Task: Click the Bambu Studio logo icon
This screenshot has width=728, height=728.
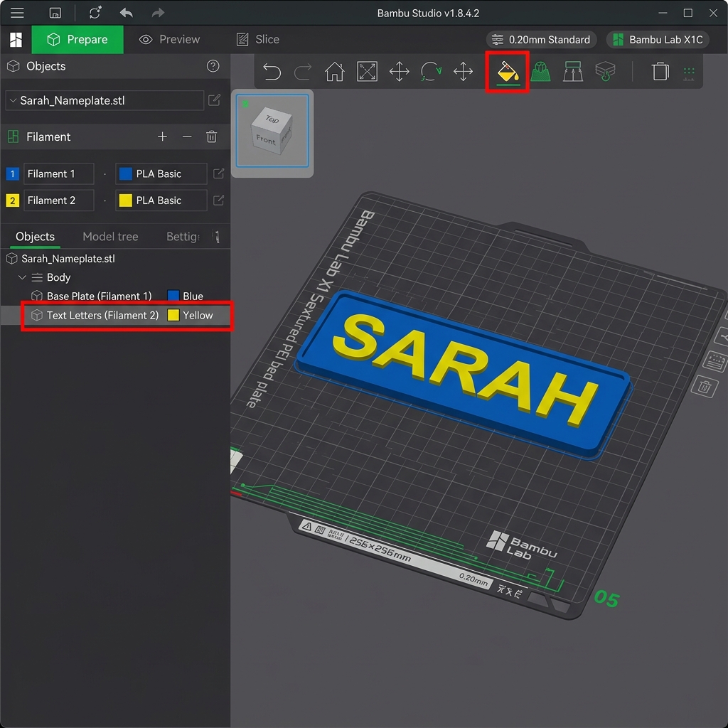Action: [16, 40]
